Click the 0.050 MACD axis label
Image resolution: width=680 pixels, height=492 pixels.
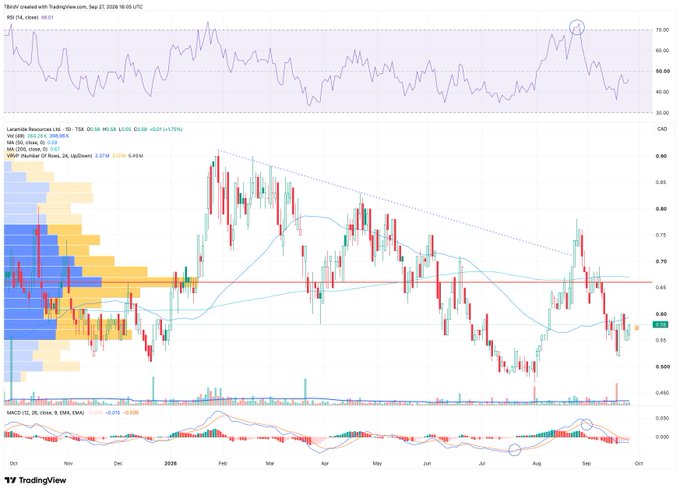point(662,418)
